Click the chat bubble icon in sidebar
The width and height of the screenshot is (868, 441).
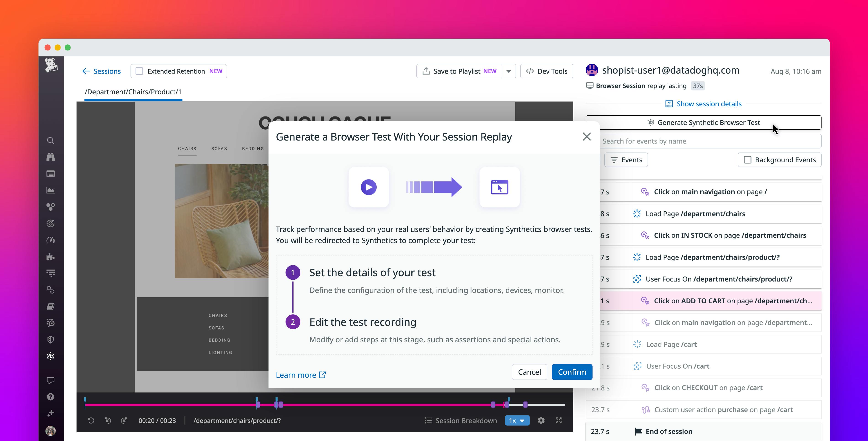pyautogui.click(x=50, y=380)
